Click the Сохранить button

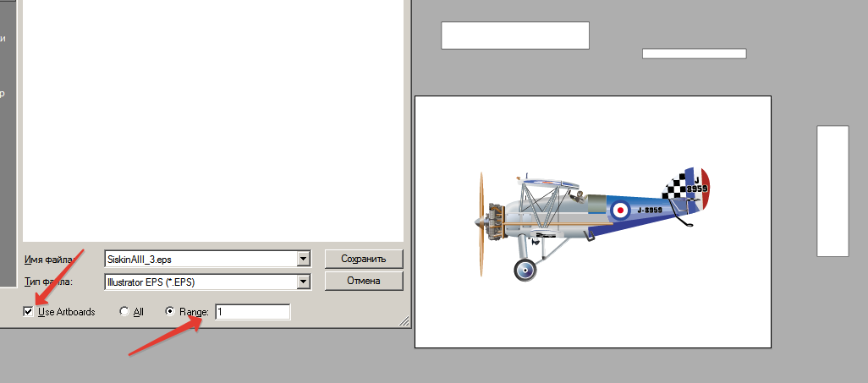click(x=364, y=259)
